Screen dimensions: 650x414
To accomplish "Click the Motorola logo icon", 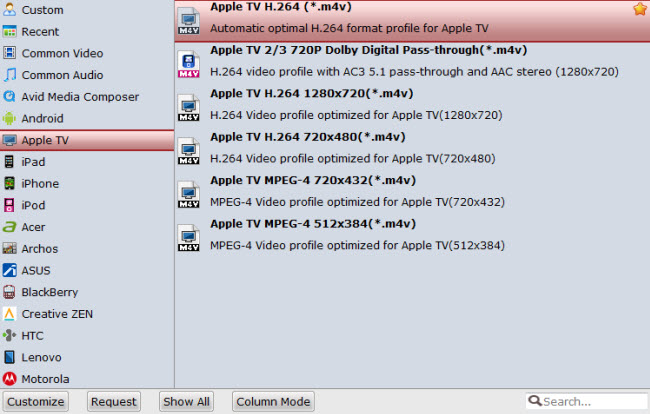I will (9, 379).
